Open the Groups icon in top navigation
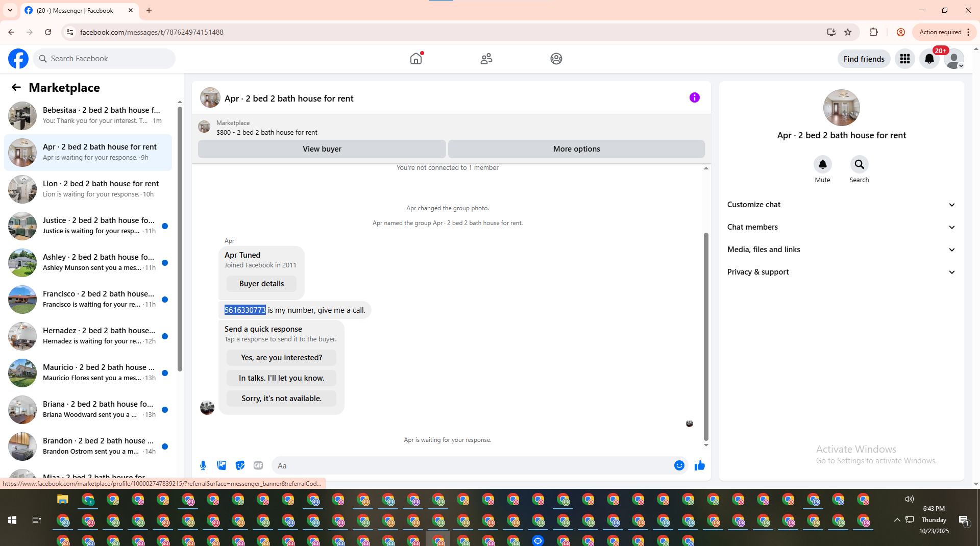This screenshot has height=546, width=980. (x=556, y=59)
